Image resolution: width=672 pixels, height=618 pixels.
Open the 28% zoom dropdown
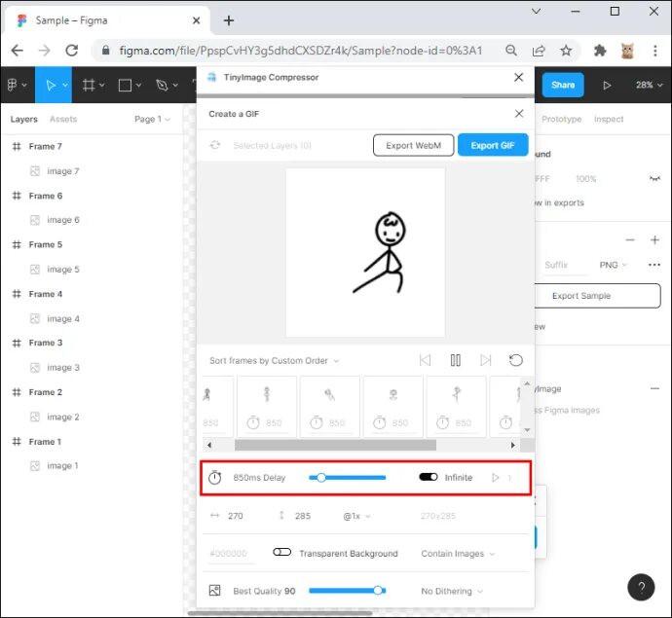pyautogui.click(x=649, y=85)
